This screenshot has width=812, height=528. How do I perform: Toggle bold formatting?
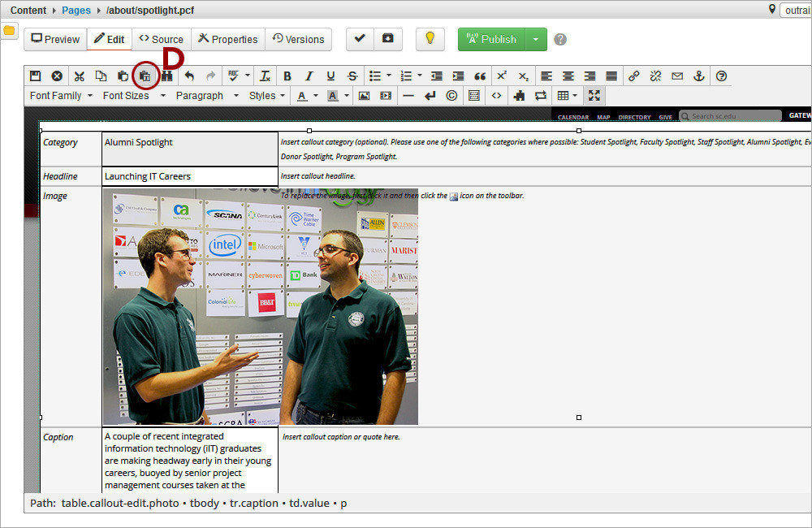point(287,76)
